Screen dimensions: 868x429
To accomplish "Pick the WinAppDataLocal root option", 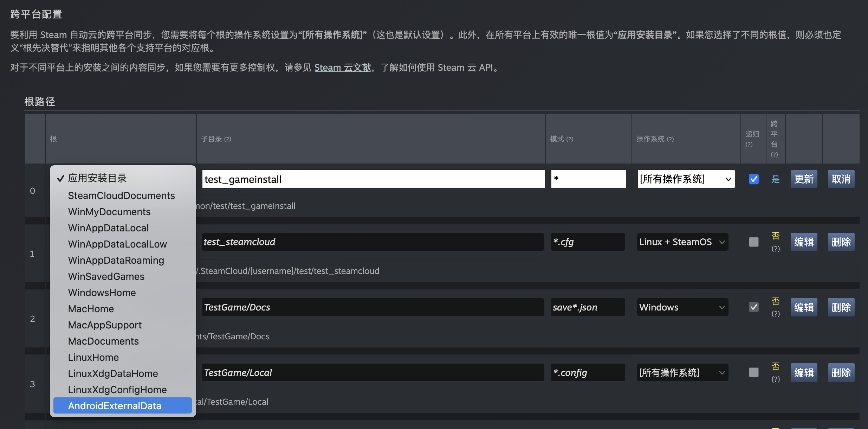I will tap(122, 228).
